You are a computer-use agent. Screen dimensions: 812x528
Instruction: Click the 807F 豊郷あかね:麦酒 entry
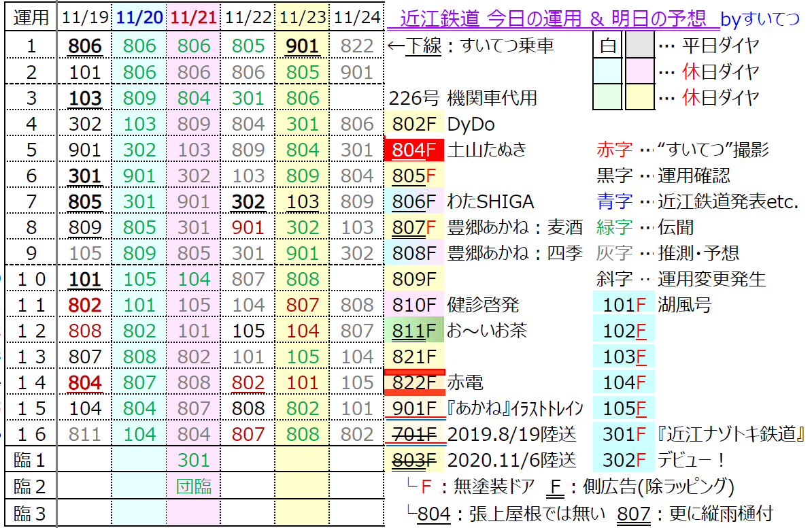(484, 227)
